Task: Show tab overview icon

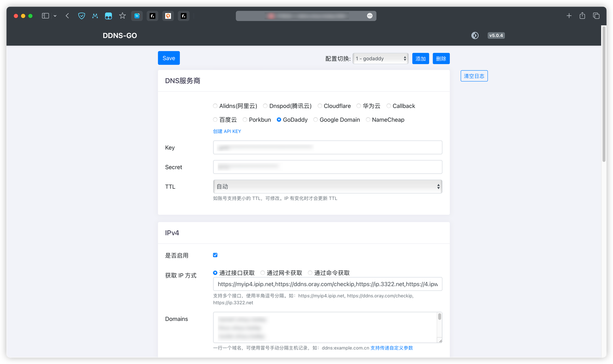Action: (596, 16)
